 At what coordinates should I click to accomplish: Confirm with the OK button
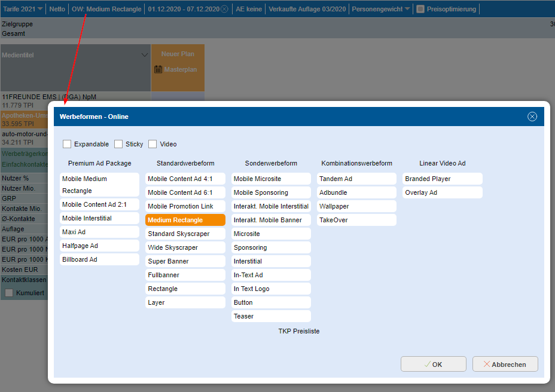pos(433,364)
